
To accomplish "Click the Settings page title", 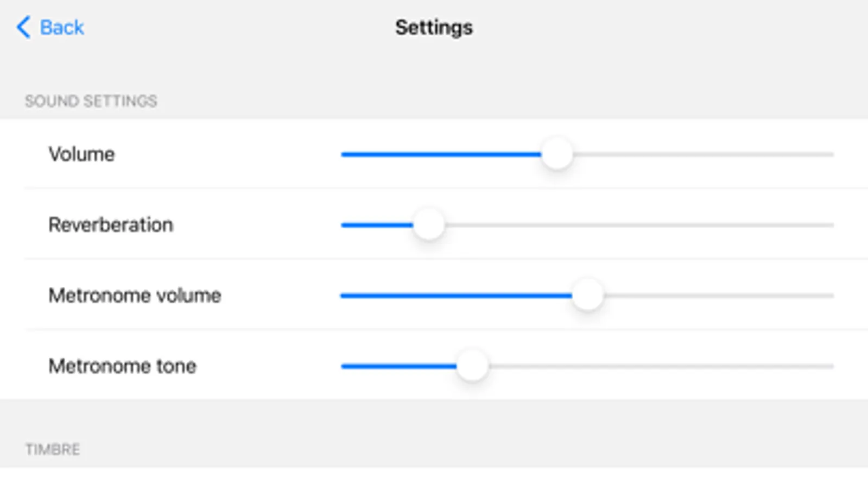I will [x=434, y=27].
